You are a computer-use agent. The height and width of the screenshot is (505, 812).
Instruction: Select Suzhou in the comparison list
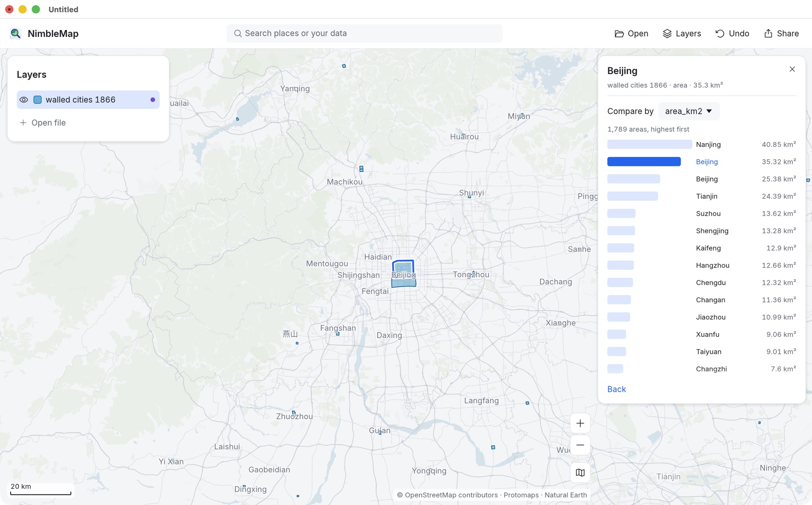[x=701, y=213]
